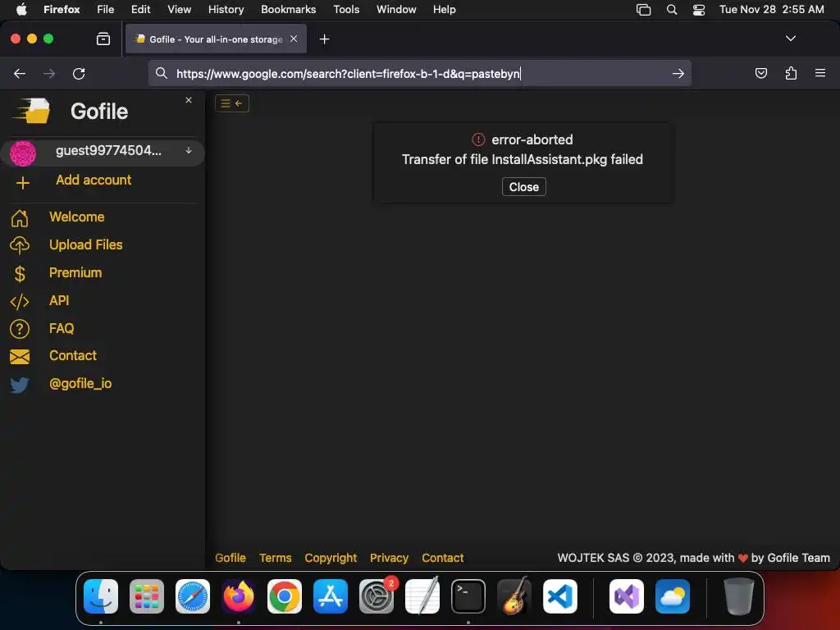This screenshot has height=630, width=840.
Task: Close the Gofile sidebar with X
Action: (189, 100)
